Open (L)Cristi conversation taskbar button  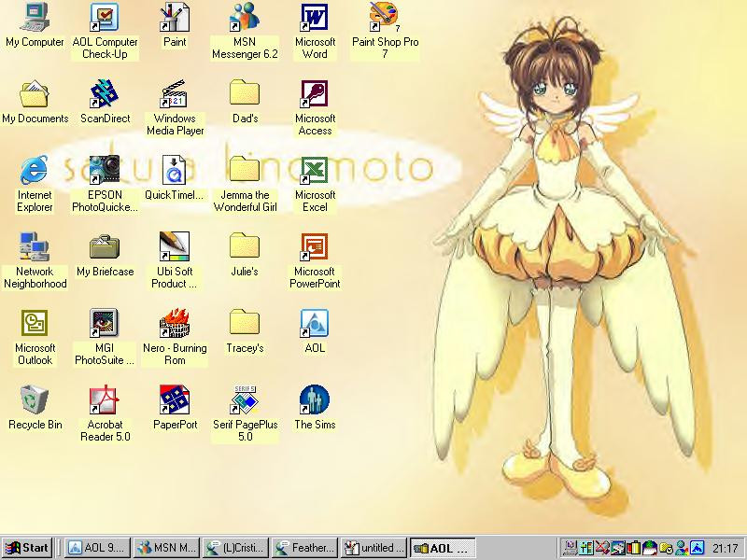235,548
